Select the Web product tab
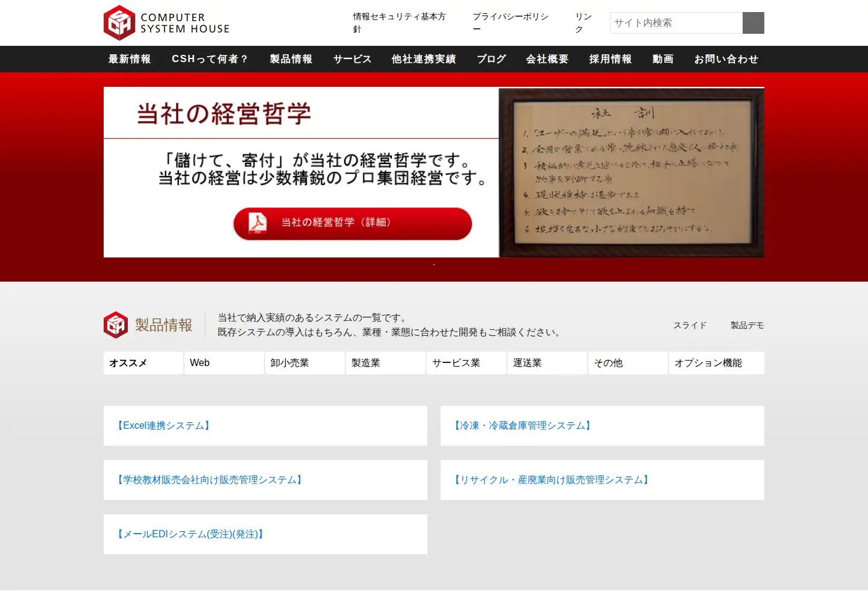Viewport: 868px width, 603px height. (224, 363)
